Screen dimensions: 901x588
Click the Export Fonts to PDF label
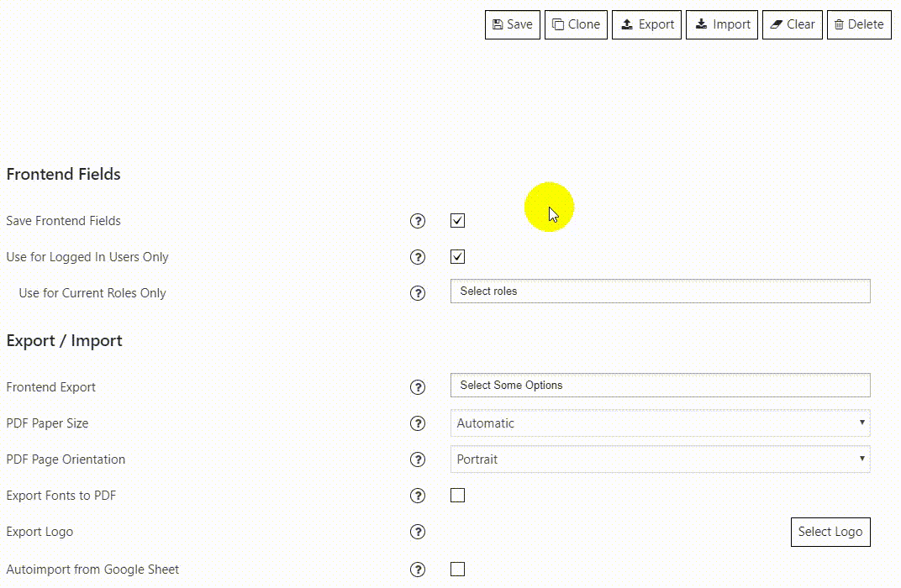pyautogui.click(x=61, y=496)
